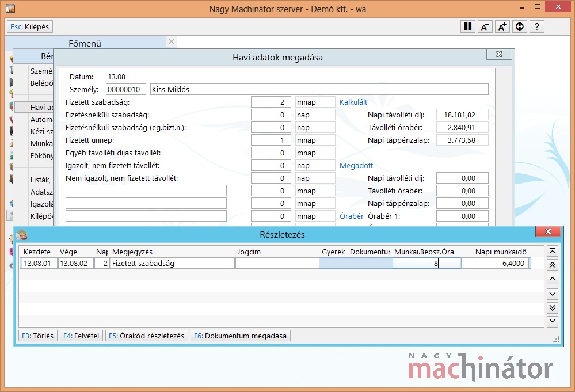The height and width of the screenshot is (392, 575).
Task: Click the left-right arrow circle icon
Action: [520, 26]
